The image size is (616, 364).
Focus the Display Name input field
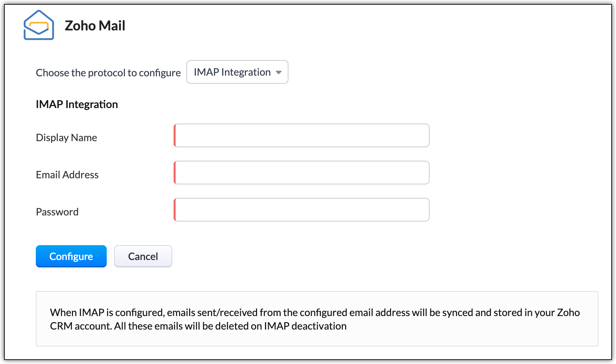coord(301,135)
